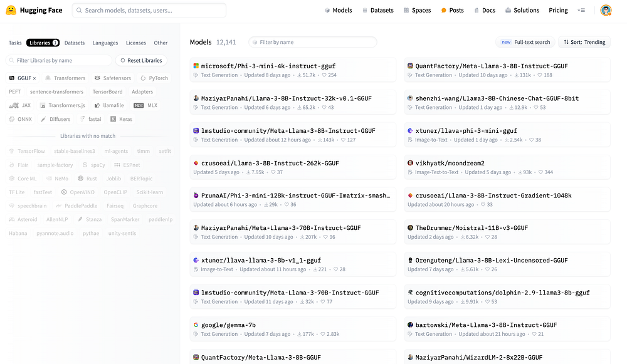
Task: Click PrunaAI avatar on Phi-3-mini-128k card
Action: (196, 195)
